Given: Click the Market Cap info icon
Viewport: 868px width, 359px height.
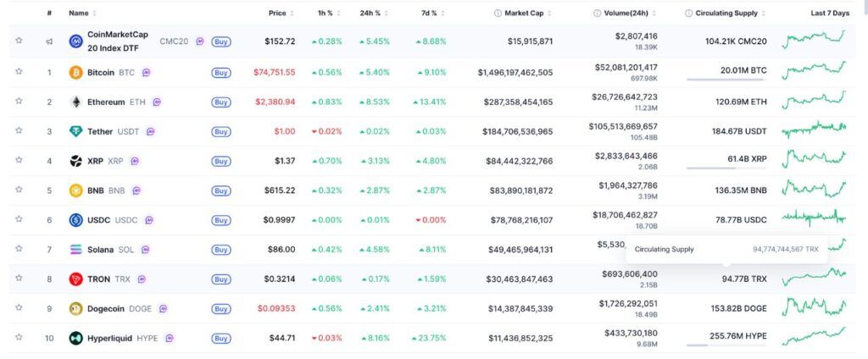Looking at the screenshot, I should click(498, 14).
